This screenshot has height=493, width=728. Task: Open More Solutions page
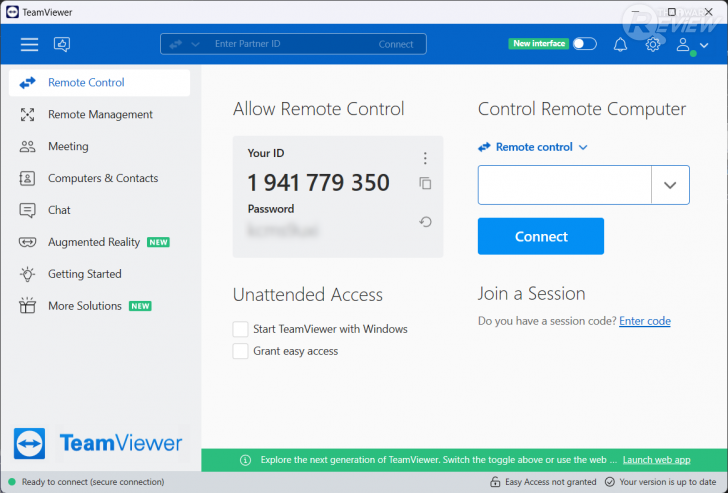(x=99, y=306)
